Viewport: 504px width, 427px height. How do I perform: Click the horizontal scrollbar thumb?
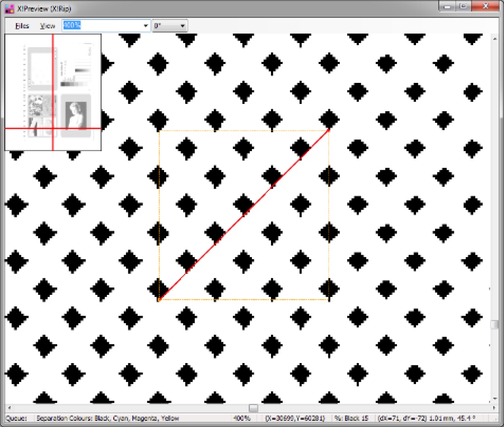click(253, 408)
